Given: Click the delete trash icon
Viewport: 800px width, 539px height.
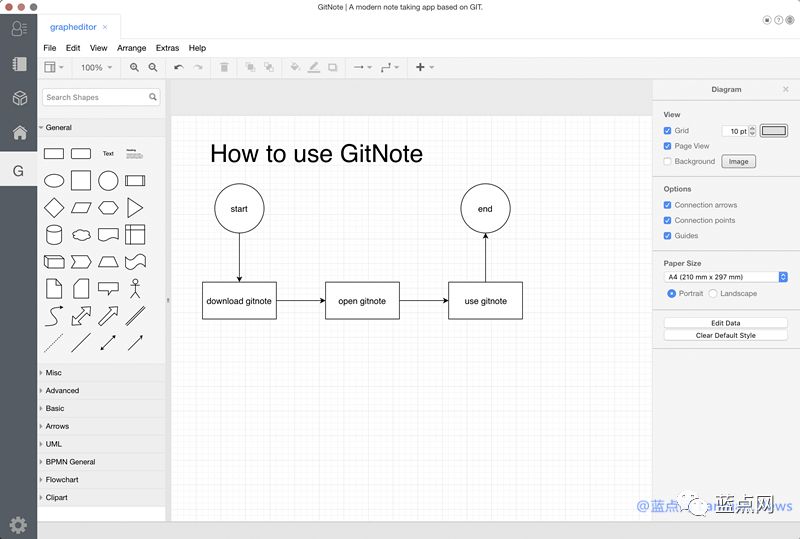Looking at the screenshot, I should click(x=224, y=67).
